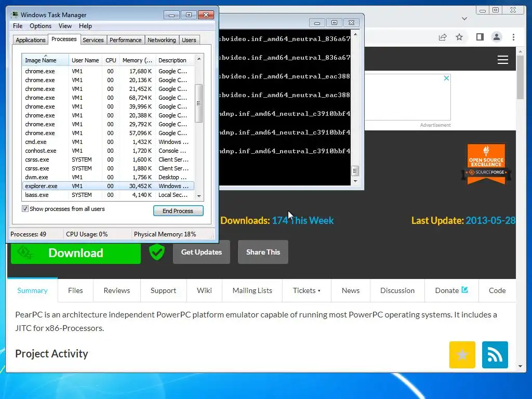The image size is (532, 399).
Task: Sort processes by Memory column
Action: (x=137, y=60)
